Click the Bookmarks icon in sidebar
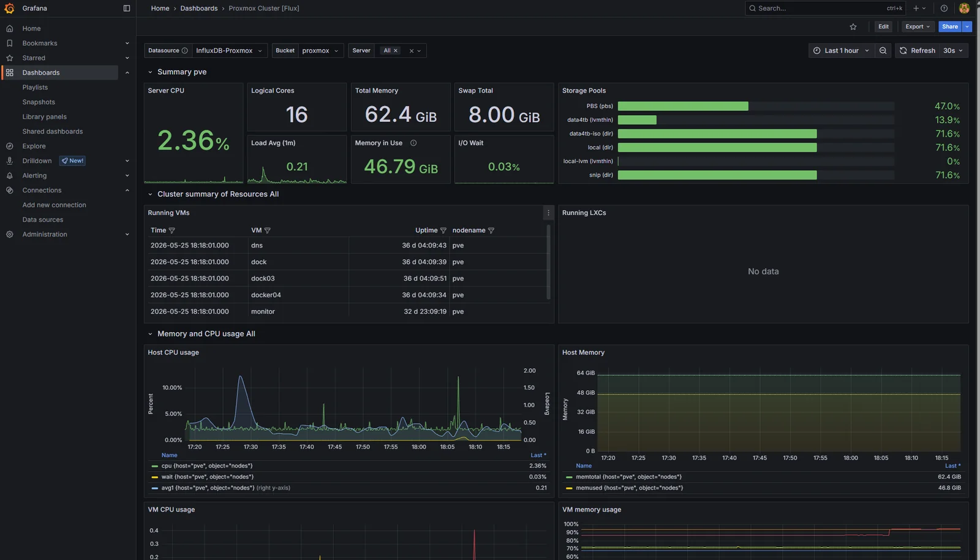The width and height of the screenshot is (980, 560). (9, 44)
